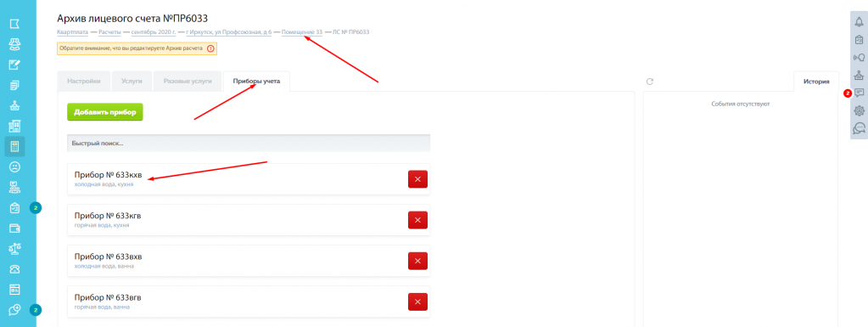
Task: Open the сентябрь 2020 г. breadcrumb link
Action: [x=154, y=32]
